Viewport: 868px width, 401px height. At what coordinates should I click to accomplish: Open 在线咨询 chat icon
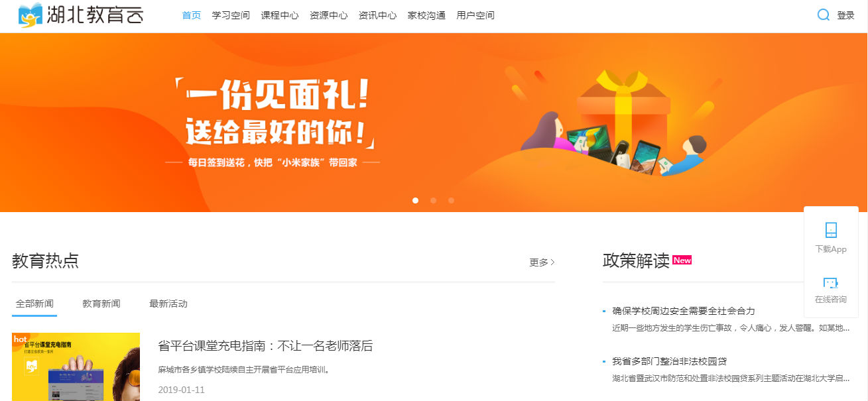[831, 283]
